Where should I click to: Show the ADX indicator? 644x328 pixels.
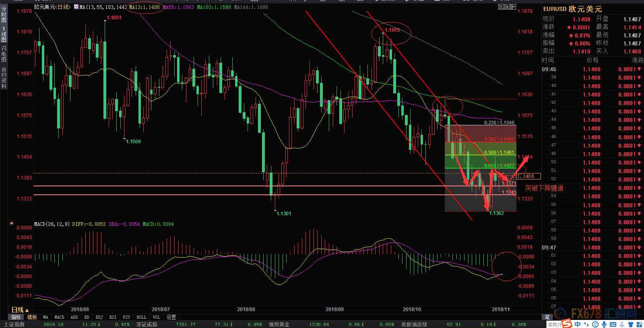click(x=74, y=317)
